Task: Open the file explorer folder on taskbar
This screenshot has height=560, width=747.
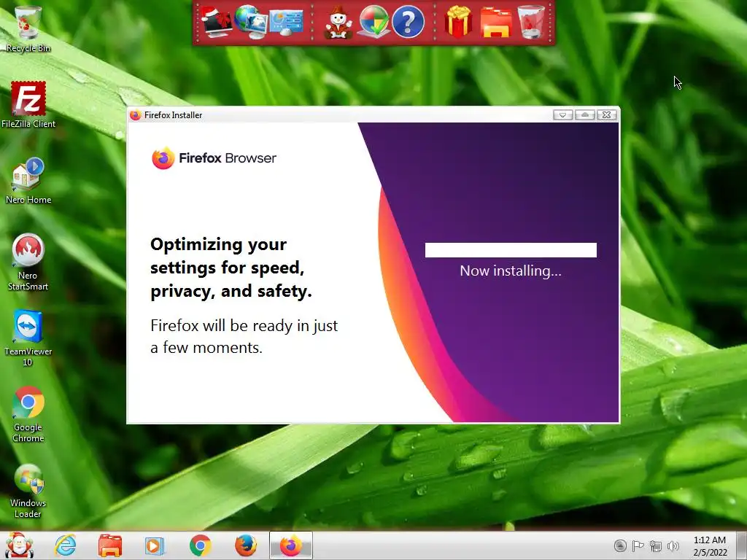Action: click(x=110, y=545)
